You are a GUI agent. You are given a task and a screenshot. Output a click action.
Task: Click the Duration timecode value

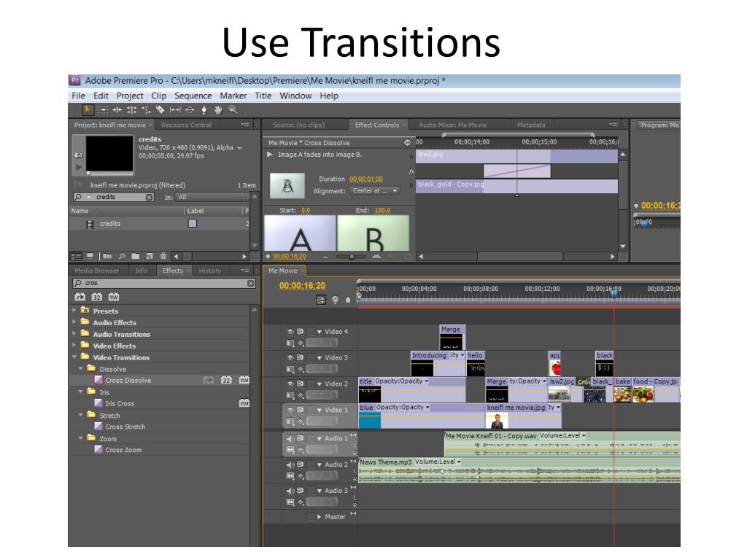pyautogui.click(x=365, y=179)
